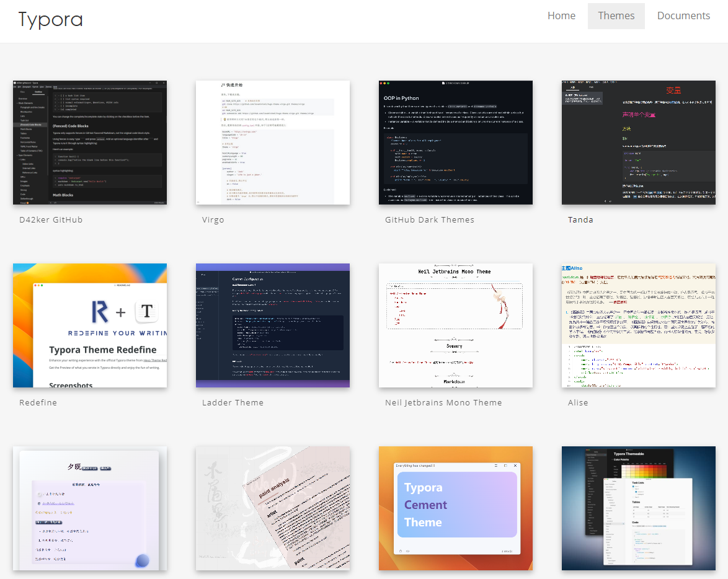Open the paint analysis paper theme thumbnail
This screenshot has height=579, width=728.
273,508
